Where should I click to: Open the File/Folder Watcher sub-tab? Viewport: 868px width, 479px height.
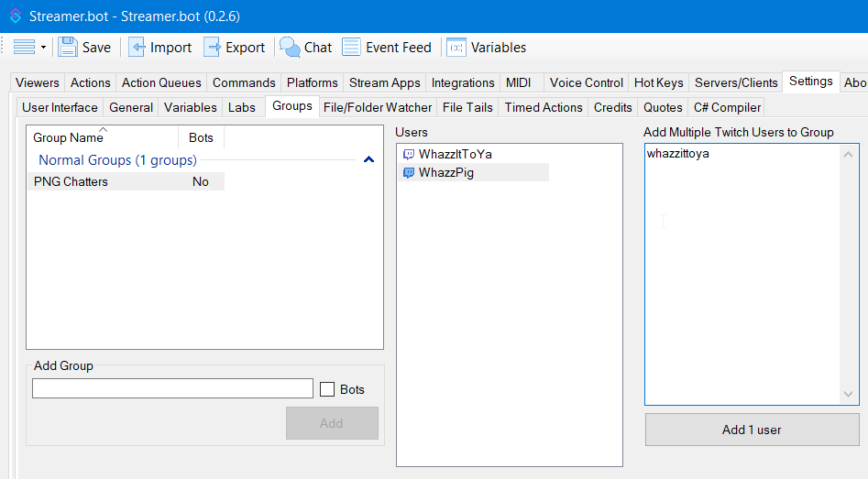point(378,107)
